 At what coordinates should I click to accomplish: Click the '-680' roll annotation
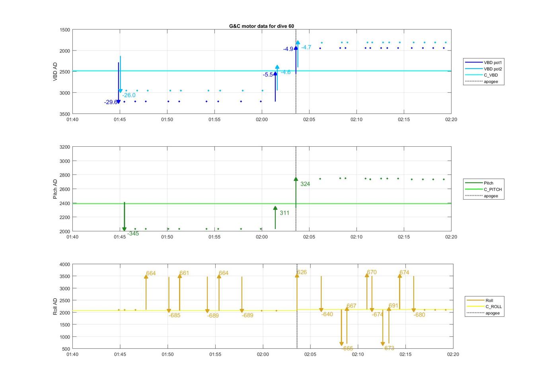(x=419, y=314)
